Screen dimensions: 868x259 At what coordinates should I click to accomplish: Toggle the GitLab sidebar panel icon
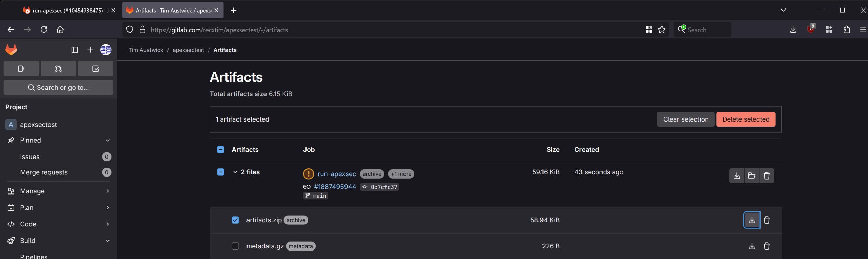coord(75,50)
